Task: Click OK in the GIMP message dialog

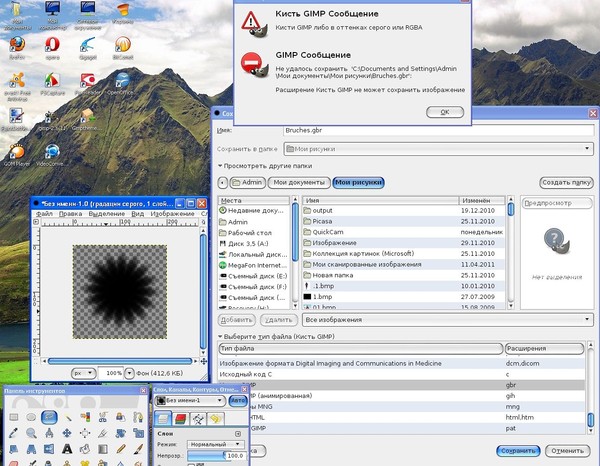Action: (445, 112)
